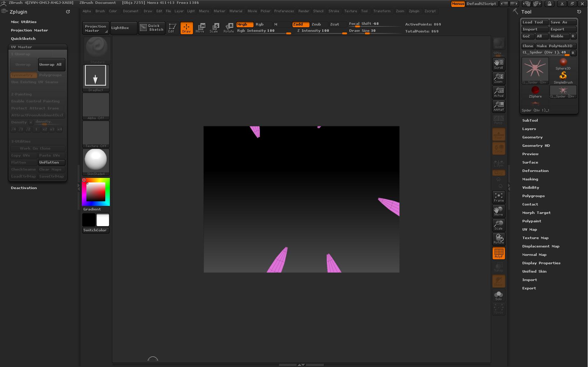Open the Render menu
The image size is (588, 367).
click(x=304, y=11)
